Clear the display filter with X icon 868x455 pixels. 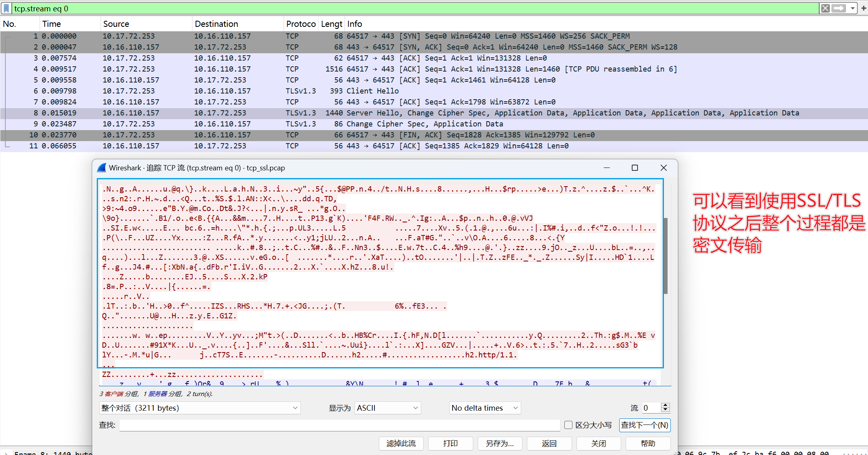pos(825,9)
